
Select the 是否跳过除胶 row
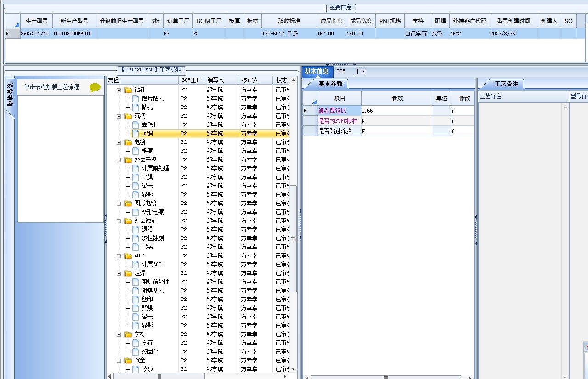pyautogui.click(x=388, y=131)
